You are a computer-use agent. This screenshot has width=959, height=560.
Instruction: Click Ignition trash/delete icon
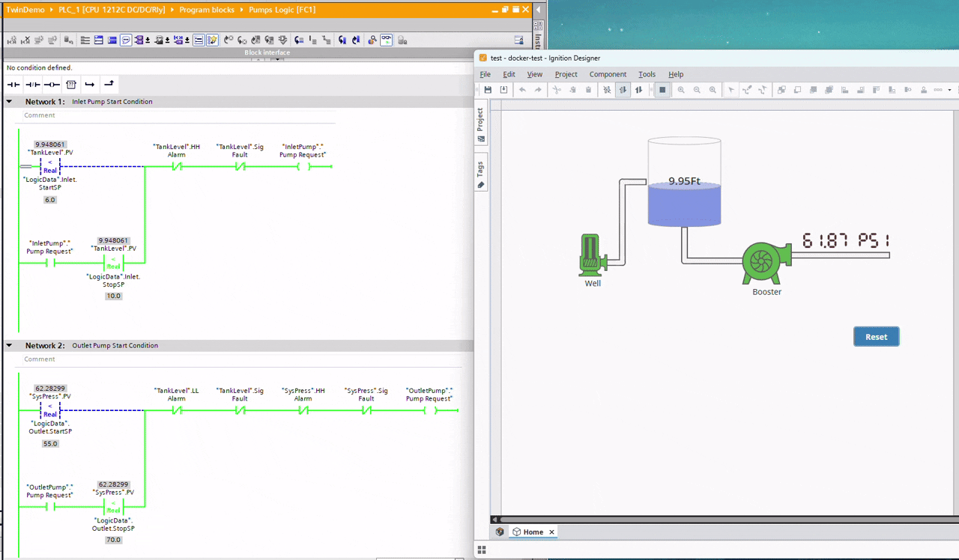click(x=588, y=90)
